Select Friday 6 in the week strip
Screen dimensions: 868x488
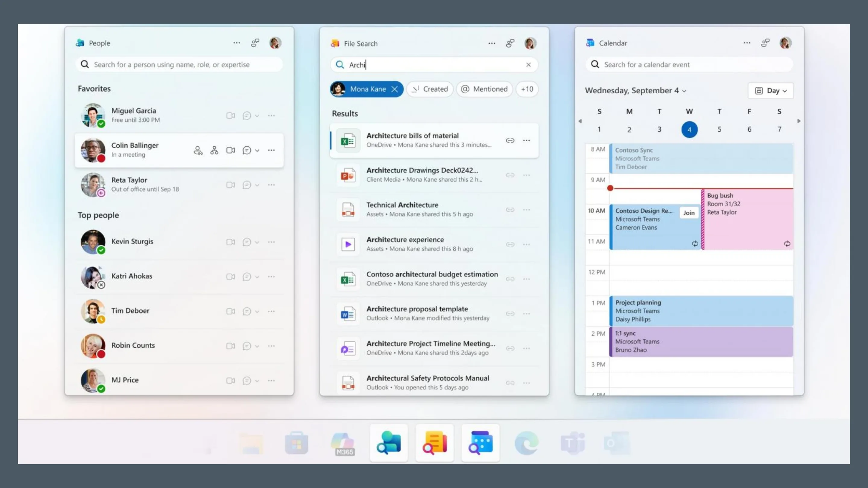[x=749, y=129]
